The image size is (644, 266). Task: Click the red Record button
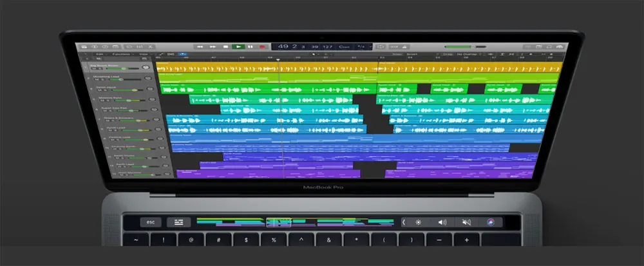click(x=262, y=47)
